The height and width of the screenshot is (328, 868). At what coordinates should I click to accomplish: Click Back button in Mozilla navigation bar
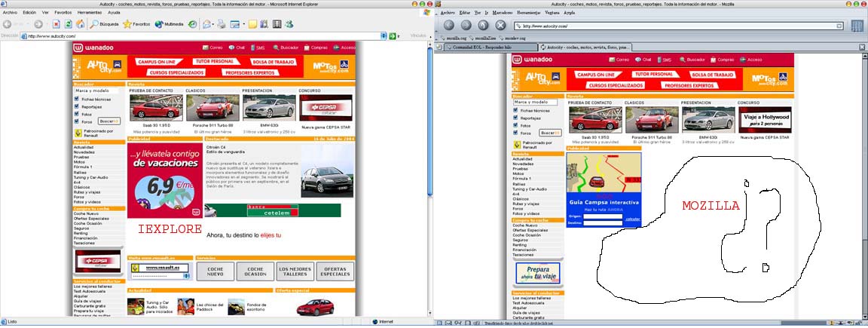(449, 25)
